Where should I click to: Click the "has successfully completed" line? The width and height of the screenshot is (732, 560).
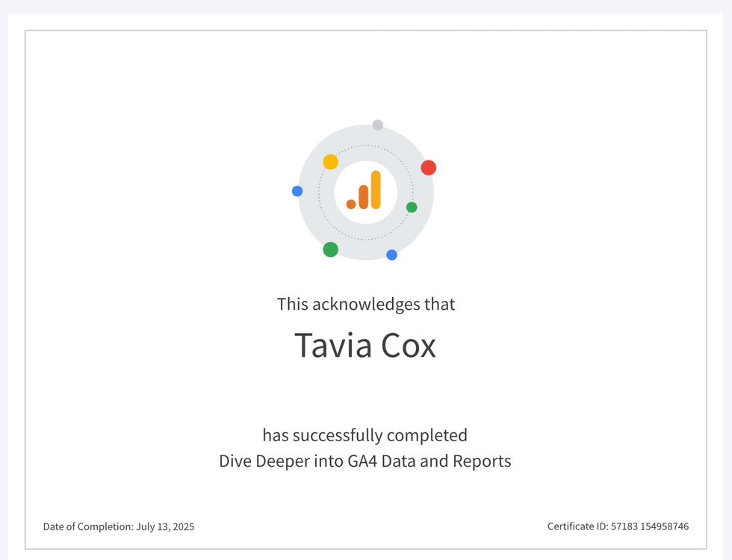coord(365,435)
